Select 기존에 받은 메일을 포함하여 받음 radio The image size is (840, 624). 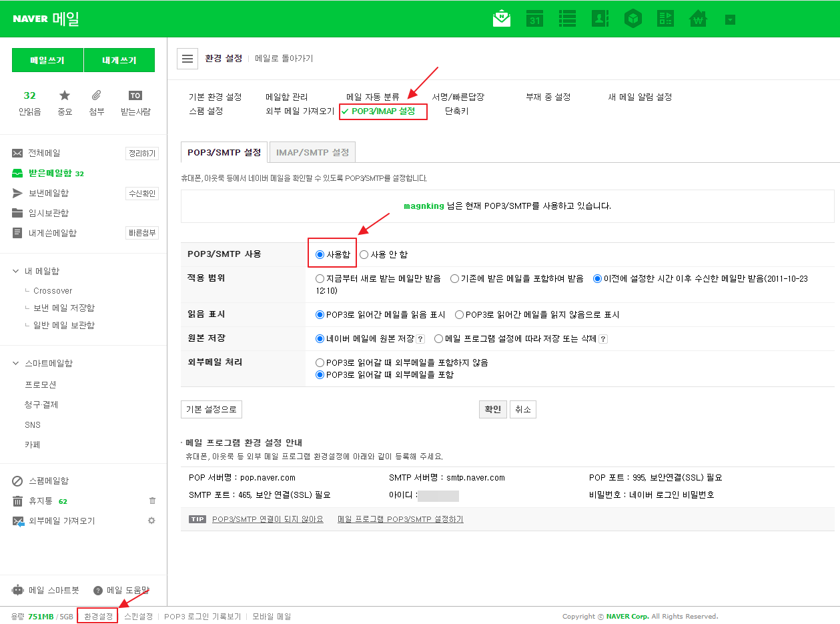454,279
